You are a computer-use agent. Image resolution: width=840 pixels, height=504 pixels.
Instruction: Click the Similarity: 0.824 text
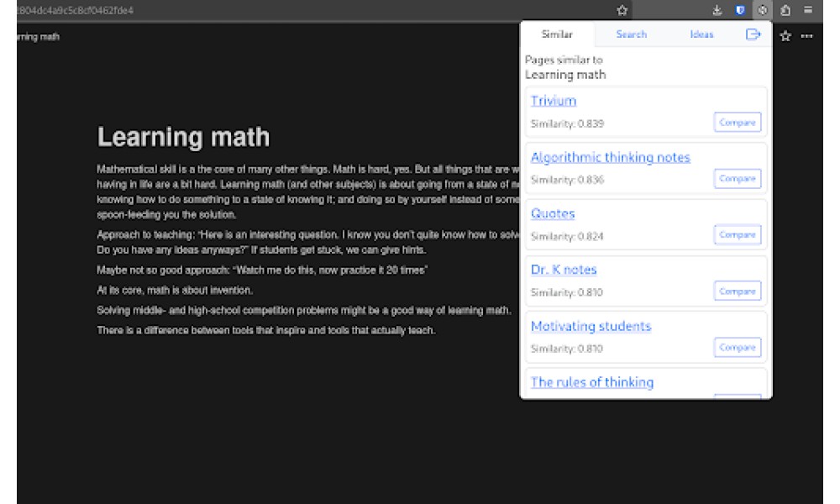pyautogui.click(x=567, y=236)
